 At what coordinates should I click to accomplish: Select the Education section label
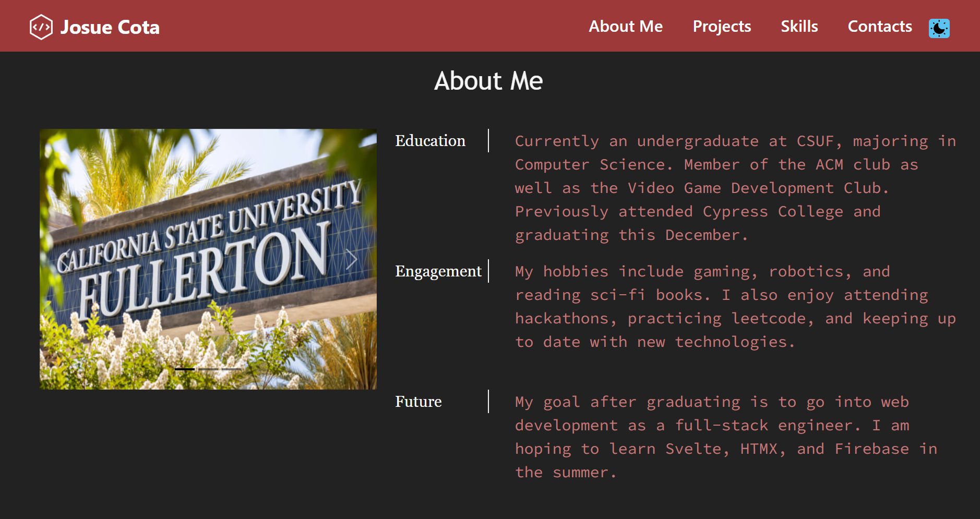430,141
